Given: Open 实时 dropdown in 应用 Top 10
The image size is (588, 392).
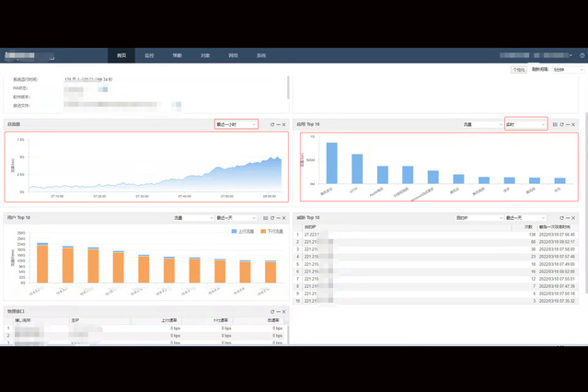Looking at the screenshot, I should (525, 124).
